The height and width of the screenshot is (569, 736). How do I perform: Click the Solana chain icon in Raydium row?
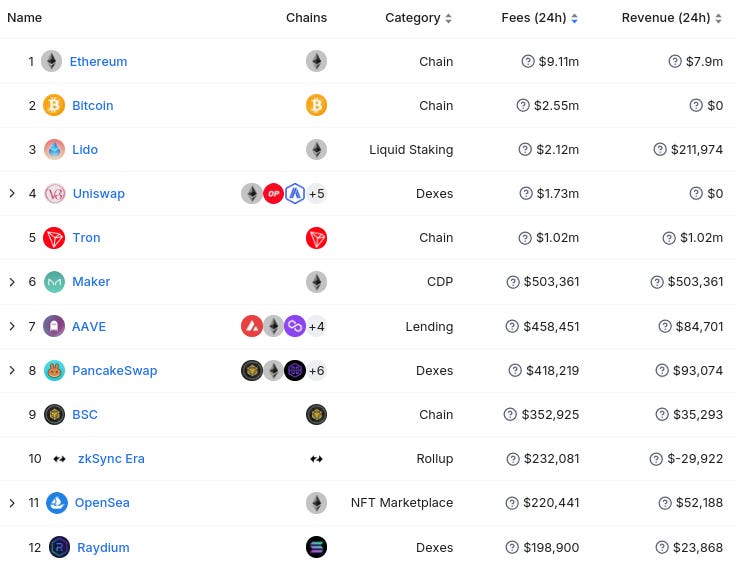click(x=316, y=547)
